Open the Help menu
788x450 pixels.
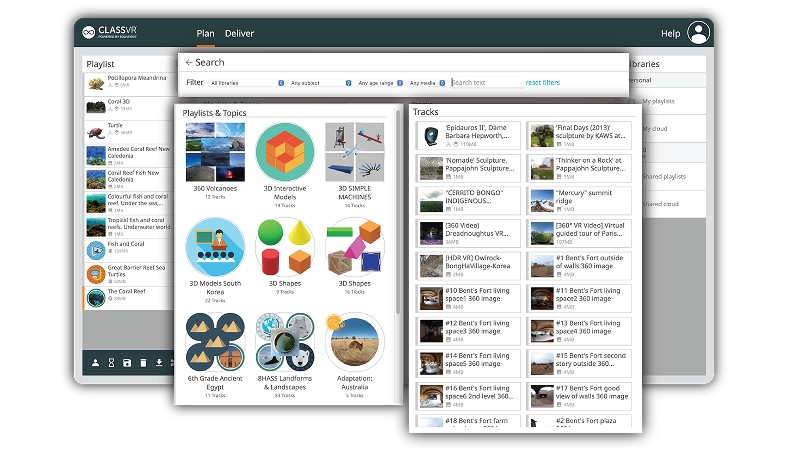pyautogui.click(x=670, y=34)
